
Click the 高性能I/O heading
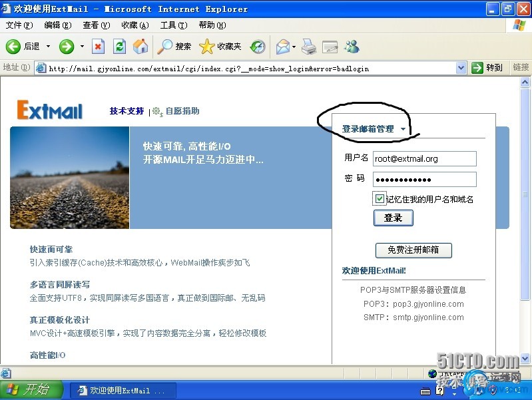click(x=47, y=355)
